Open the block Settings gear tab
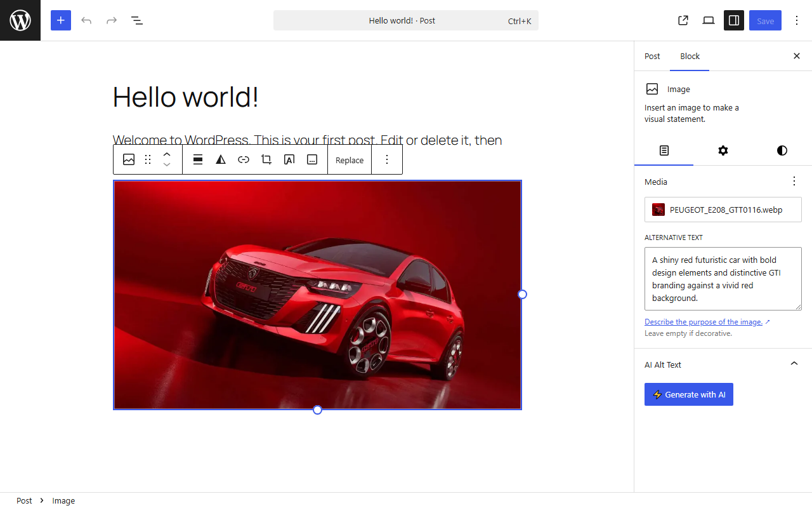Image resolution: width=812 pixels, height=508 pixels. tap(723, 150)
